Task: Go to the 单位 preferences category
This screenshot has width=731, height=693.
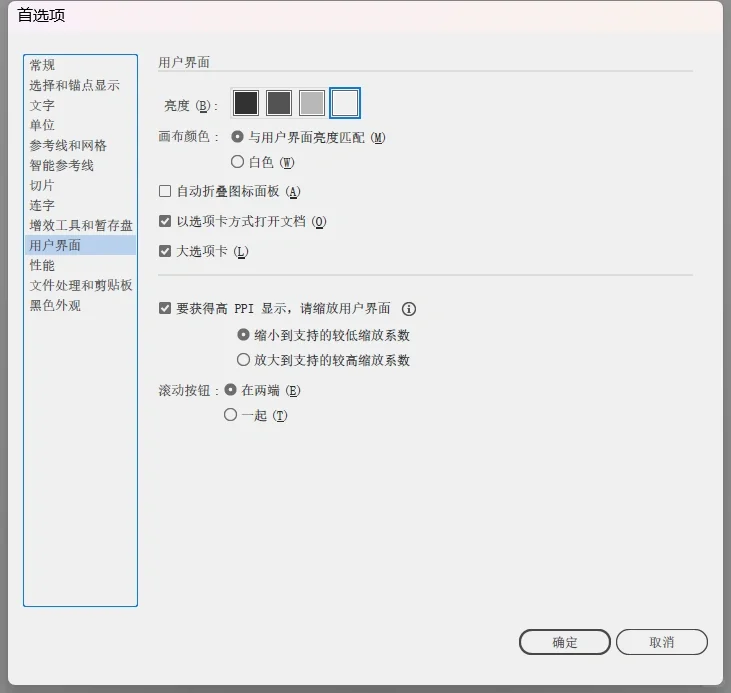Action: coord(80,125)
